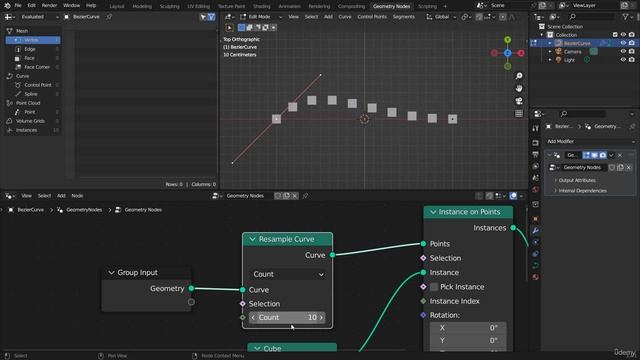Collapse the Resample Curve node
640x360 pixels.
[x=252, y=239]
